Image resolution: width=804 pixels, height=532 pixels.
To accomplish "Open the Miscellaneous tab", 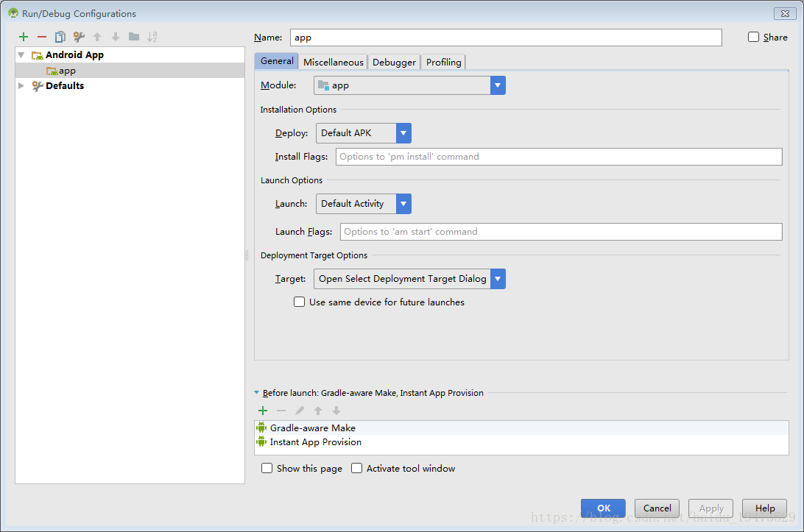I will pos(333,62).
